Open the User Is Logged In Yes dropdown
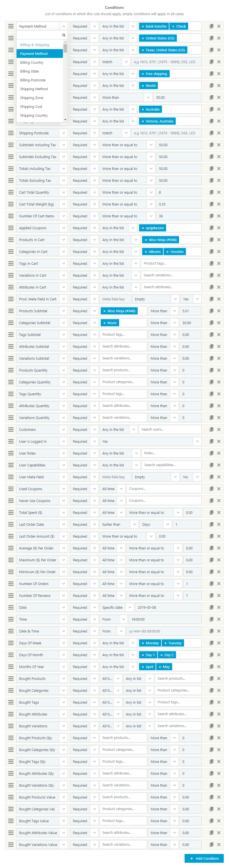 (x=197, y=441)
